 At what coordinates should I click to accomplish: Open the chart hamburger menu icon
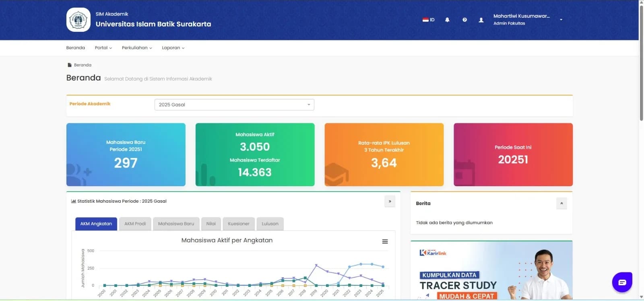point(385,241)
